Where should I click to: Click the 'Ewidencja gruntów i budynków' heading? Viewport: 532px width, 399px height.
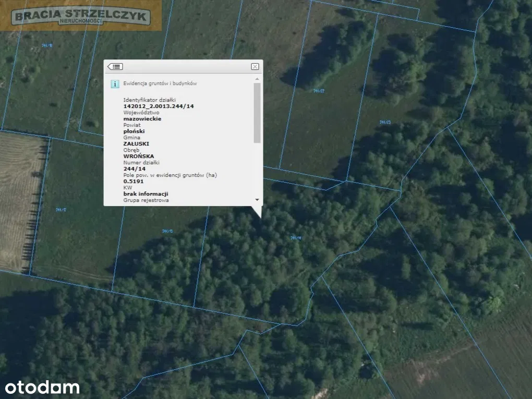[160, 83]
